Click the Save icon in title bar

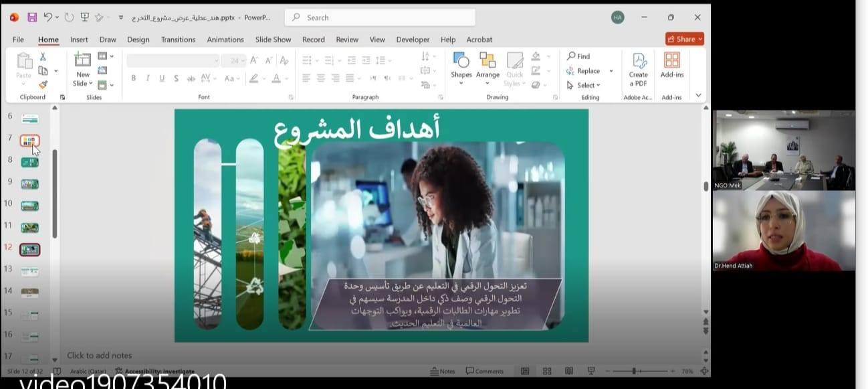pyautogui.click(x=32, y=17)
